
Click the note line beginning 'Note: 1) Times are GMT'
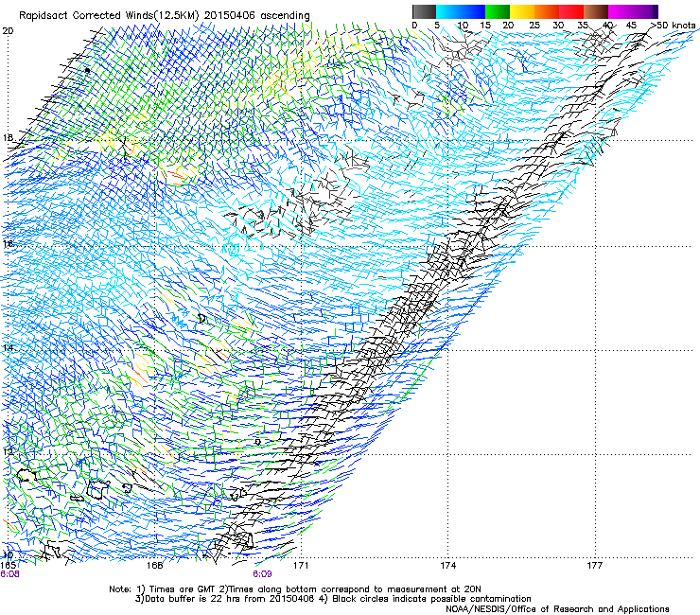(x=294, y=589)
